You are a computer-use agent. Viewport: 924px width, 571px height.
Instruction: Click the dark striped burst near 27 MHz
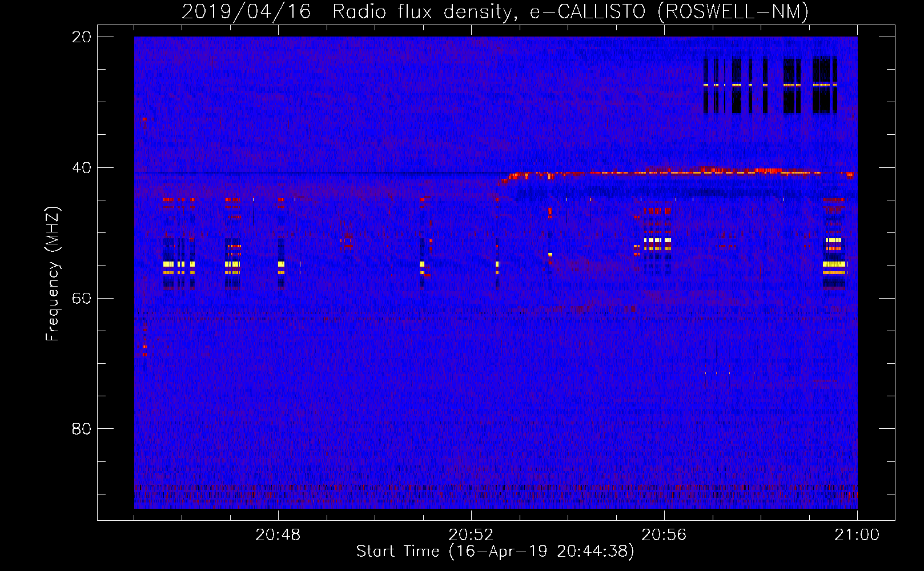(x=770, y=85)
